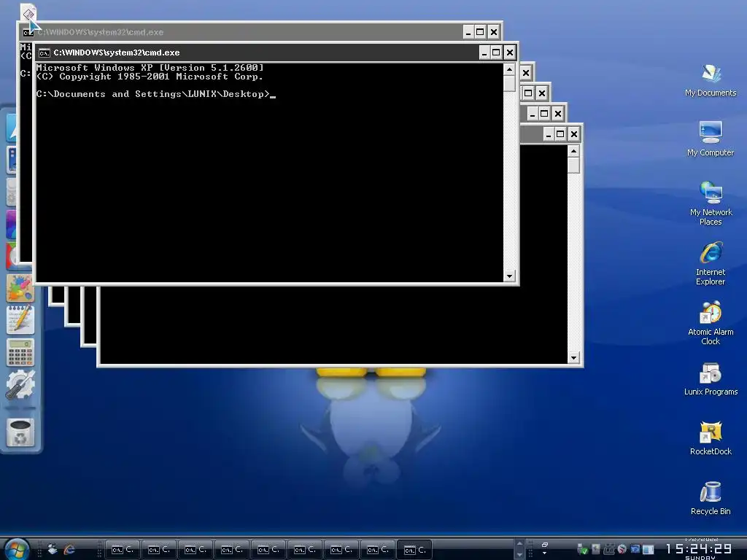Viewport: 747px width, 560px height.
Task: Expand the dropdown arrow below the cascading windows icon
Action: click(x=544, y=553)
